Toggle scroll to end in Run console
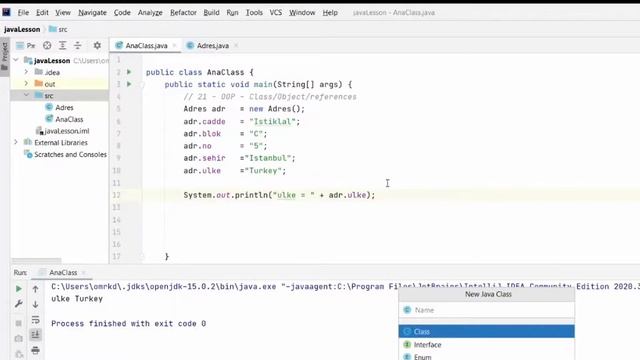The height and width of the screenshot is (360, 640). click(x=36, y=335)
